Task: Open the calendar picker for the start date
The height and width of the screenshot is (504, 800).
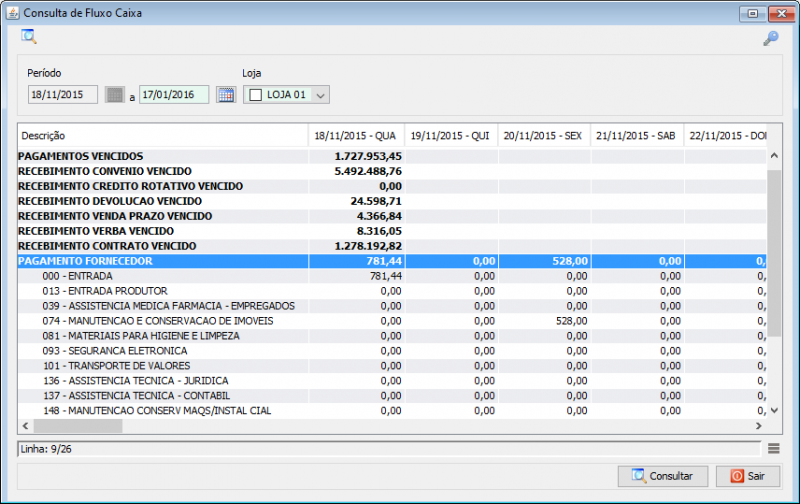Action: 115,94
